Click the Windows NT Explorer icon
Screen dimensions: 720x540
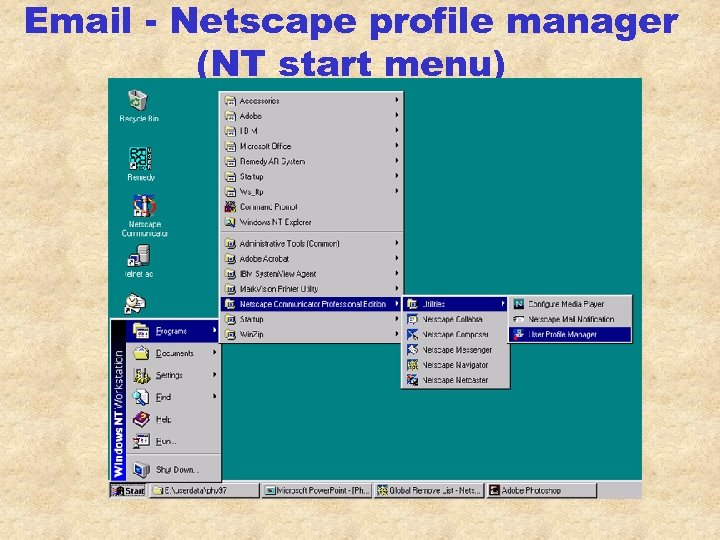click(230, 222)
